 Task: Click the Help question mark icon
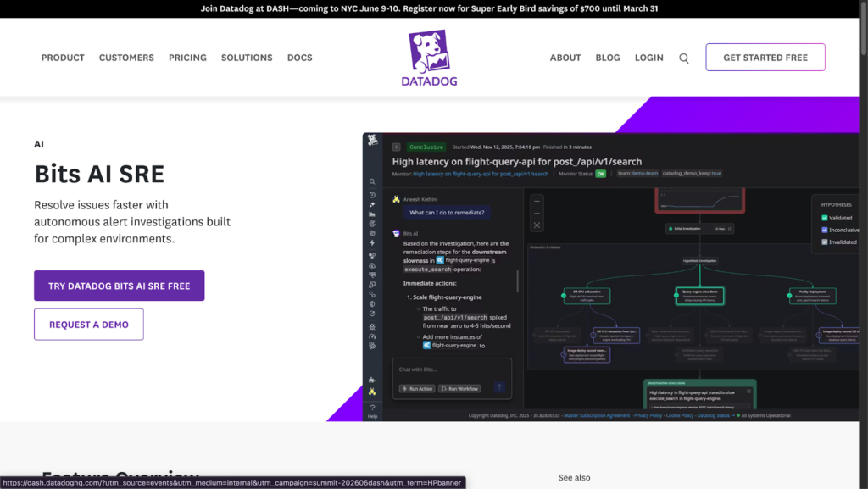coord(372,408)
